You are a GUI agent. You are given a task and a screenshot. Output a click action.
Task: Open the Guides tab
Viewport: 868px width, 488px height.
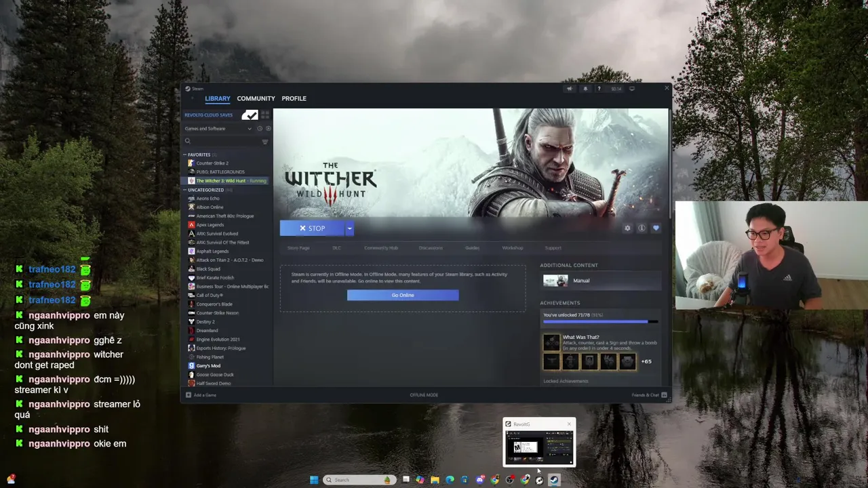(x=473, y=248)
